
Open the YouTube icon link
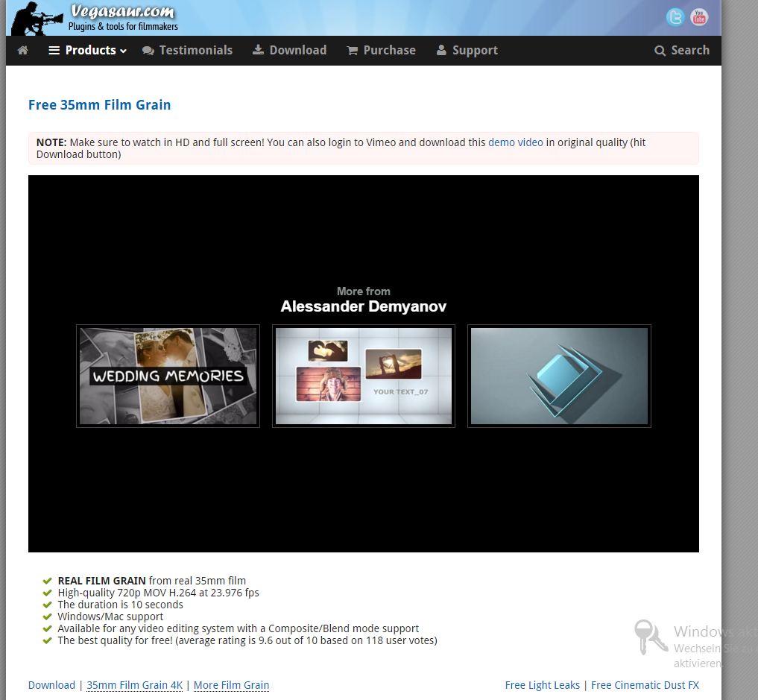[699, 17]
